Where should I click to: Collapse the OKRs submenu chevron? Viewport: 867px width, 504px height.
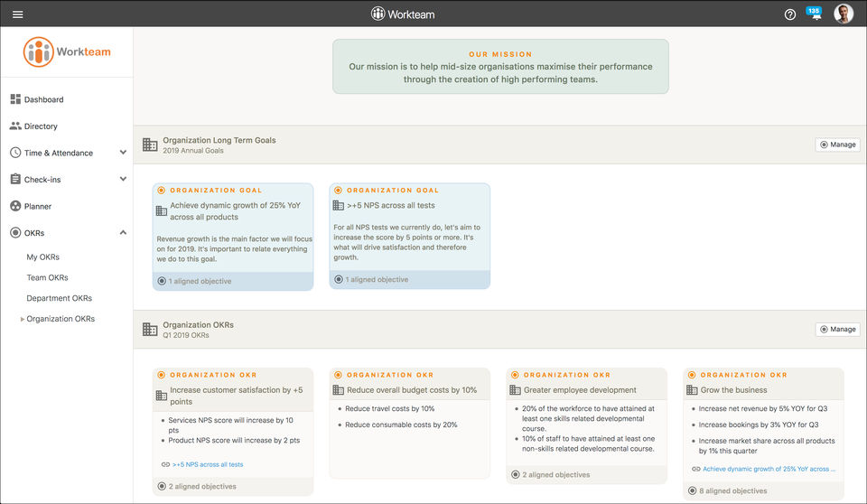(123, 232)
